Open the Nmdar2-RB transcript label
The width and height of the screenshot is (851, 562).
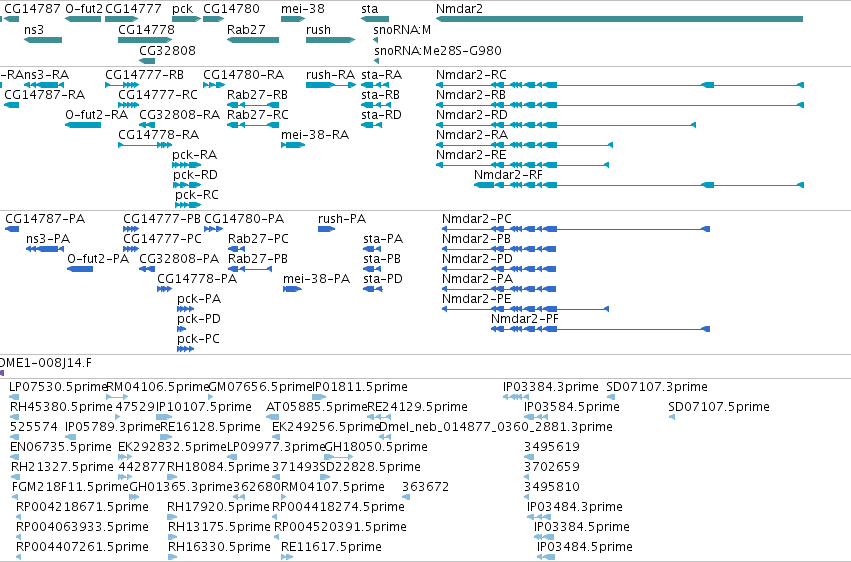click(471, 95)
